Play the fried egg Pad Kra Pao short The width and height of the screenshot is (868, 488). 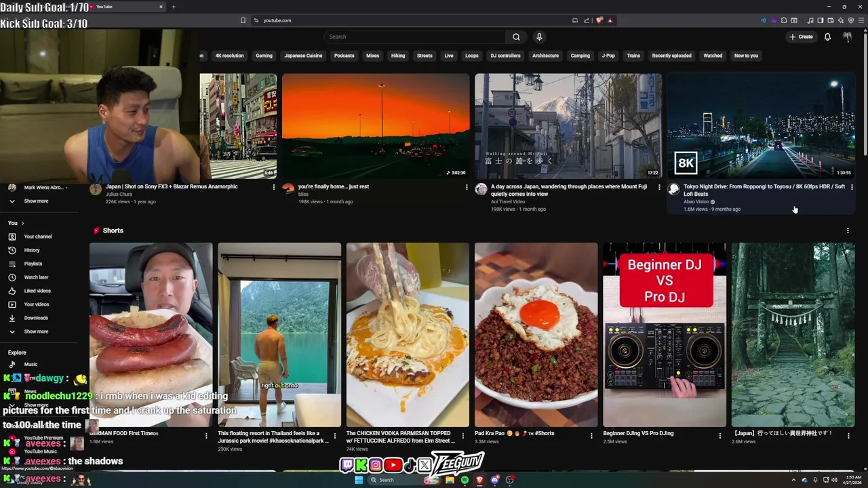pos(536,335)
